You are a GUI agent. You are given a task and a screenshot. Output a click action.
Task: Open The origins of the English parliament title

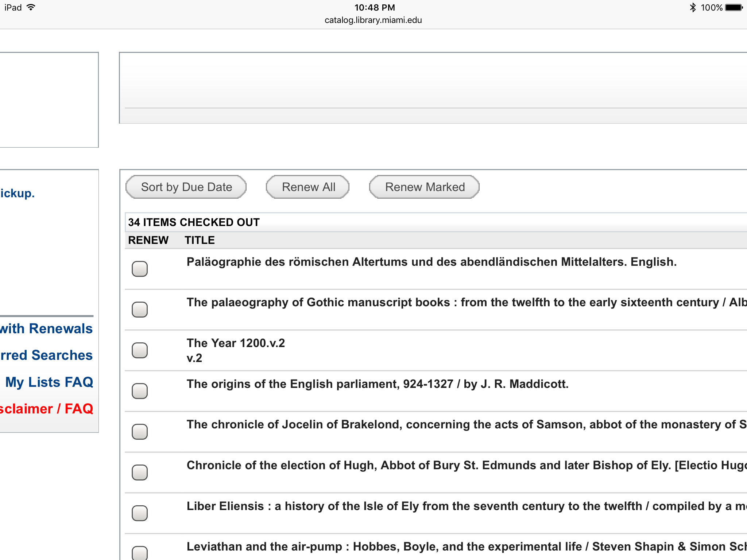[x=377, y=384]
